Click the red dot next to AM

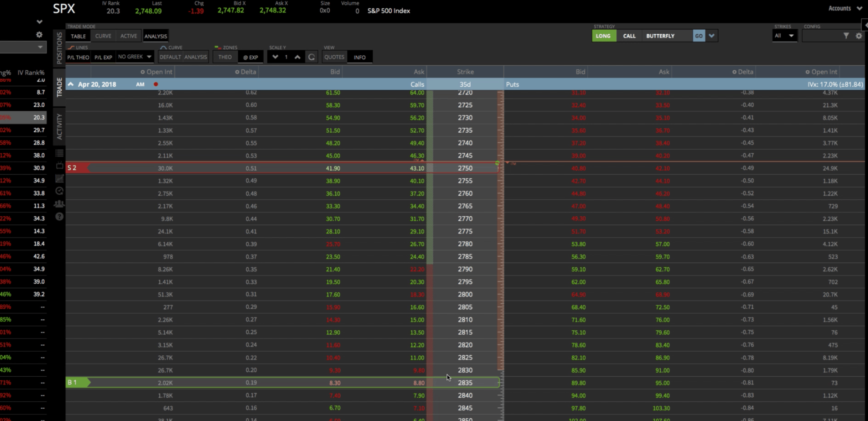pyautogui.click(x=156, y=84)
